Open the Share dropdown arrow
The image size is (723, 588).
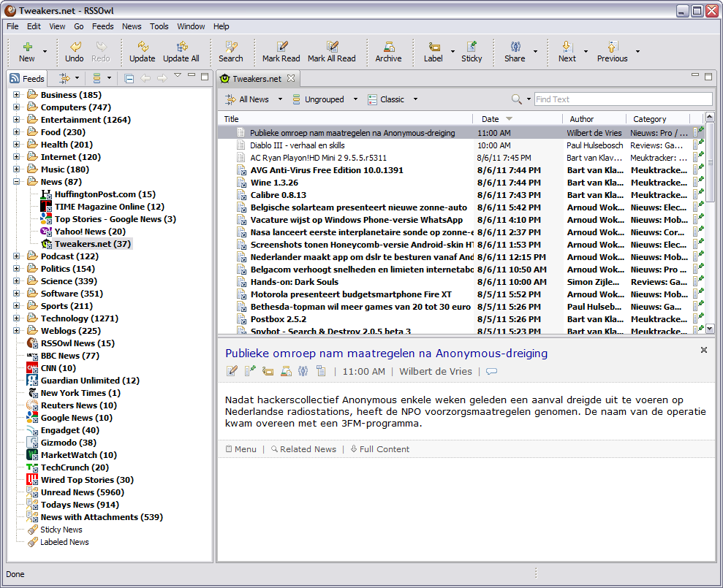(535, 51)
